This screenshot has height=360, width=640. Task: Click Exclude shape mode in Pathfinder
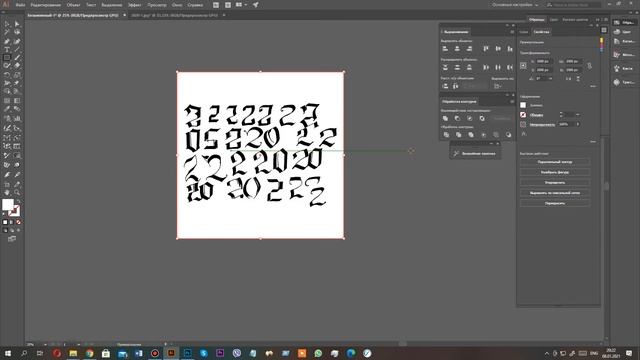pos(482,118)
